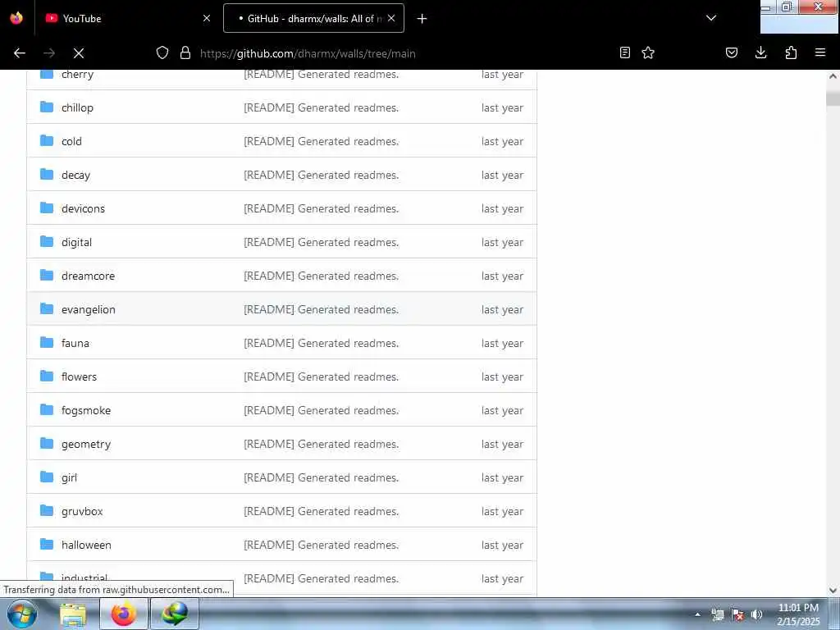The height and width of the screenshot is (630, 840).
Task: Click Firefox icon in the taskbar
Action: [x=124, y=614]
